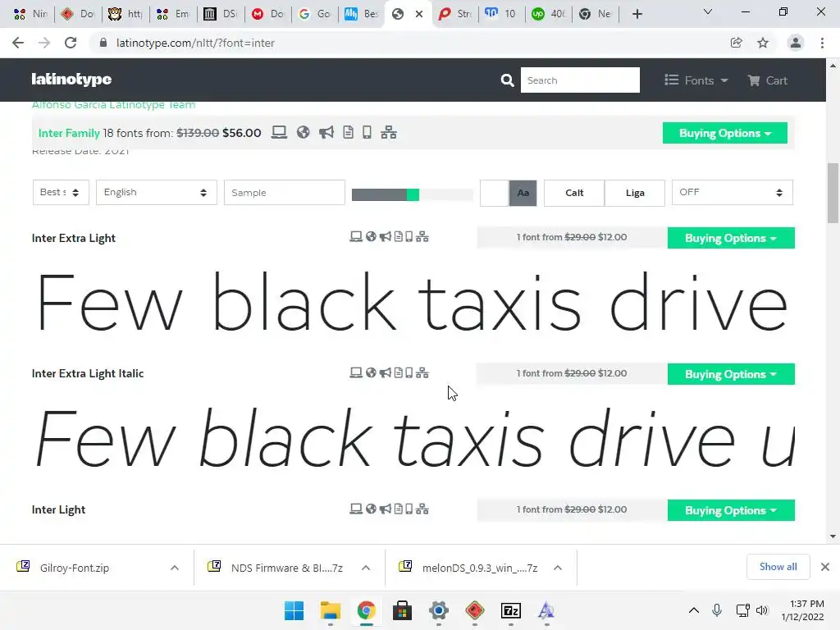
Task: Switch to the Ne browser tab
Action: point(596,14)
